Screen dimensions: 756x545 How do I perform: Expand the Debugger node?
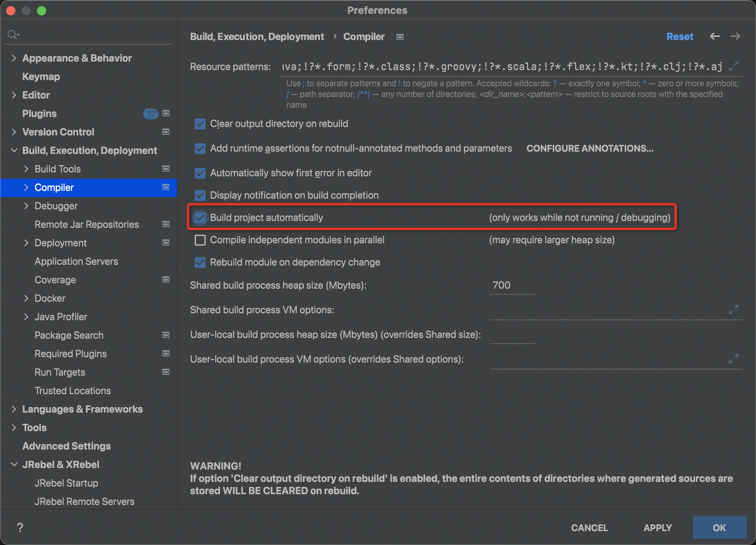pos(26,206)
